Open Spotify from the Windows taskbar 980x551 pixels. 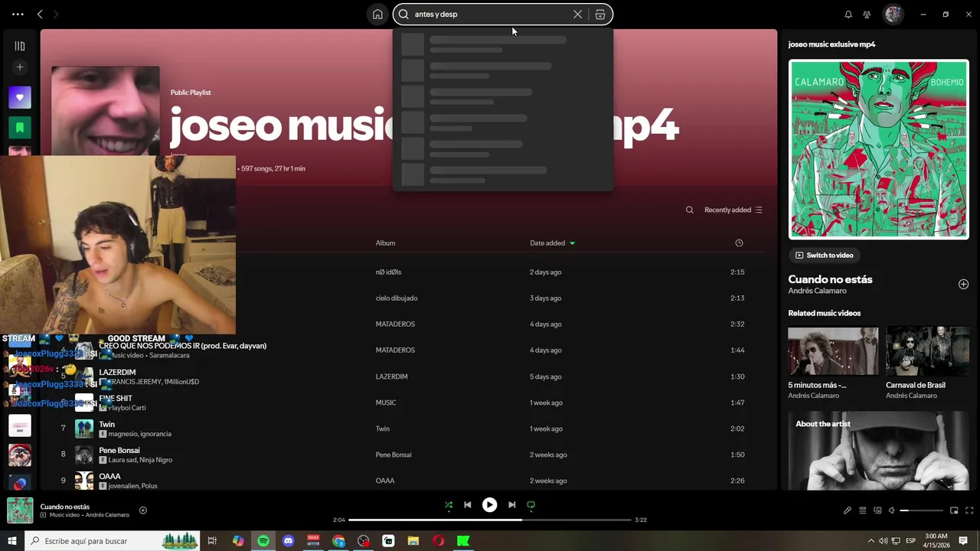tap(263, 541)
